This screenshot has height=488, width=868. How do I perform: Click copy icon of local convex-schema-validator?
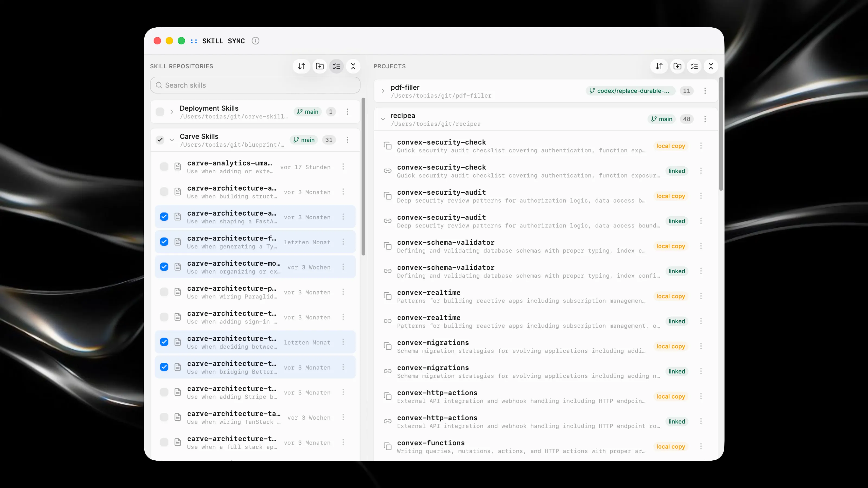[388, 246]
